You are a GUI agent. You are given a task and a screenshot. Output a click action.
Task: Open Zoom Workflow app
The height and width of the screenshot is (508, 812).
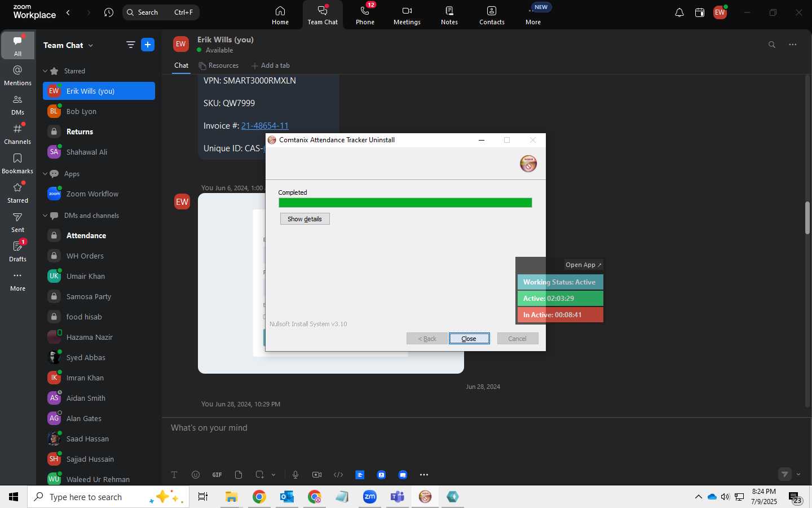pyautogui.click(x=99, y=194)
